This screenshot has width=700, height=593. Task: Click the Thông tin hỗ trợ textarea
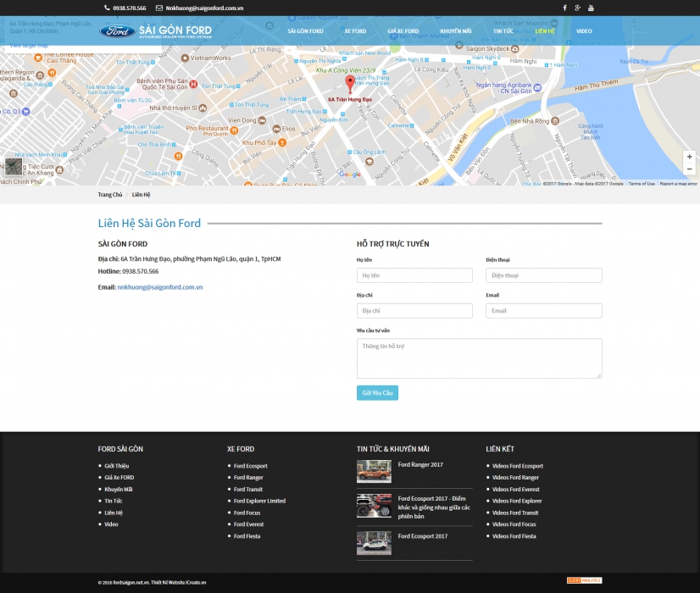pyautogui.click(x=479, y=358)
